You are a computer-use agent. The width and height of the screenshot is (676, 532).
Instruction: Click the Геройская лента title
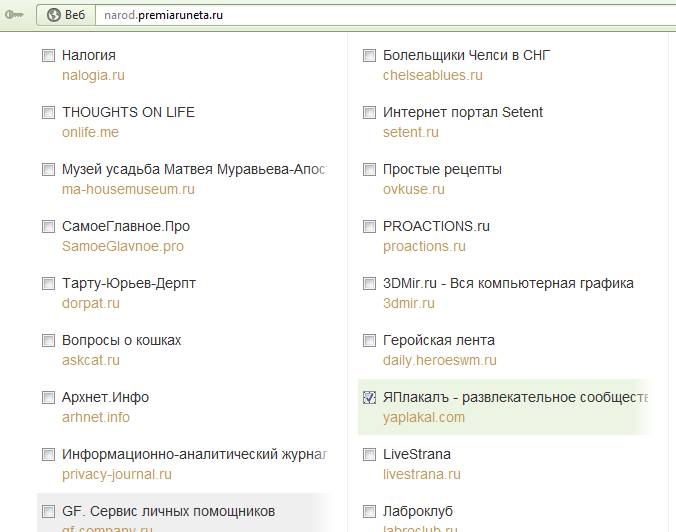(x=439, y=341)
